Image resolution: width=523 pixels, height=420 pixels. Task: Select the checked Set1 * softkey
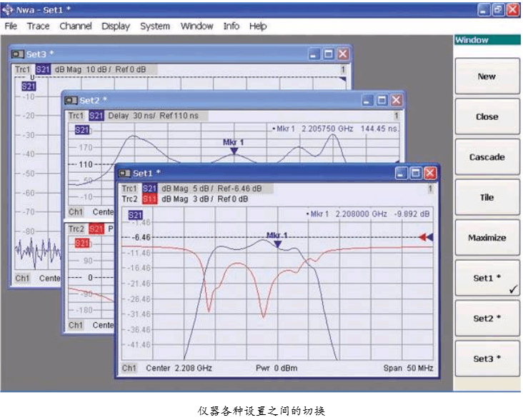coord(487,279)
